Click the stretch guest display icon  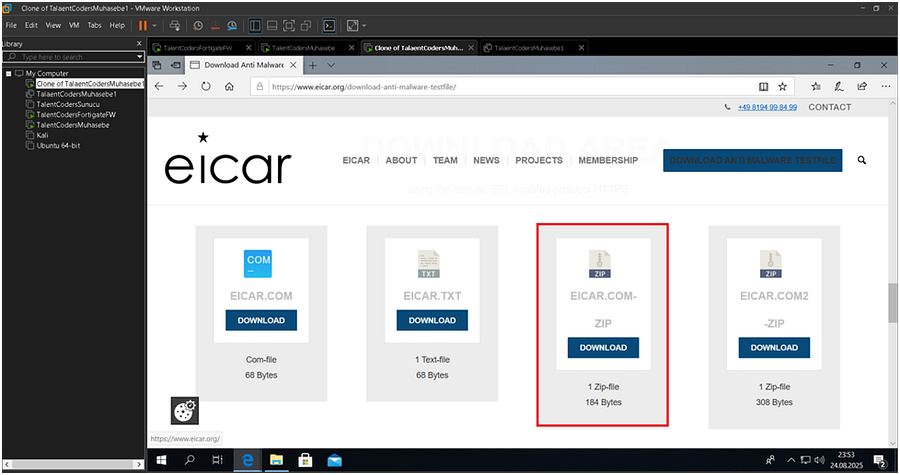pyautogui.click(x=352, y=25)
